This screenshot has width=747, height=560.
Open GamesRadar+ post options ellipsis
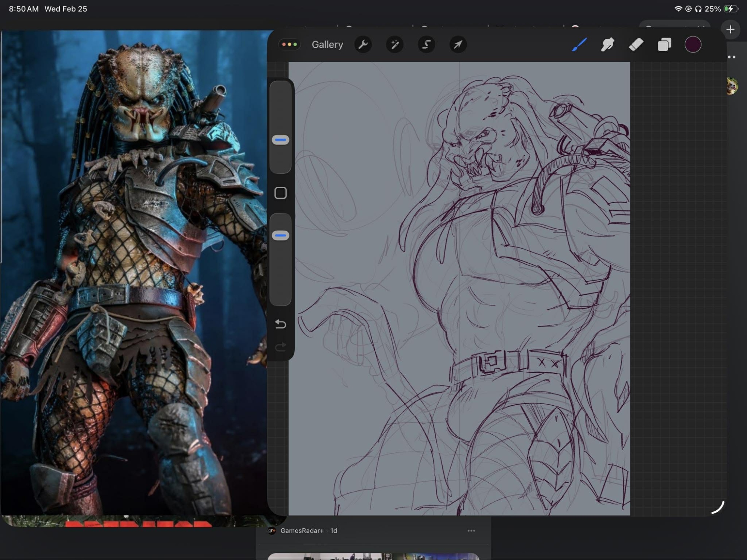pos(471,530)
